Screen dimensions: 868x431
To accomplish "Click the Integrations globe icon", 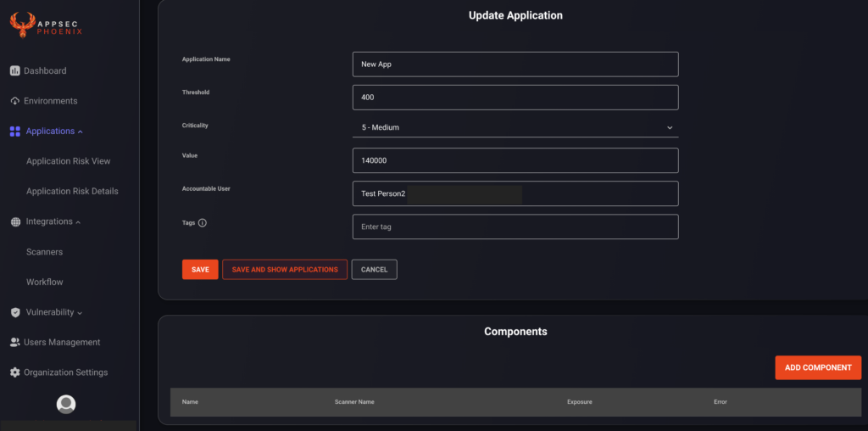I will [x=15, y=221].
